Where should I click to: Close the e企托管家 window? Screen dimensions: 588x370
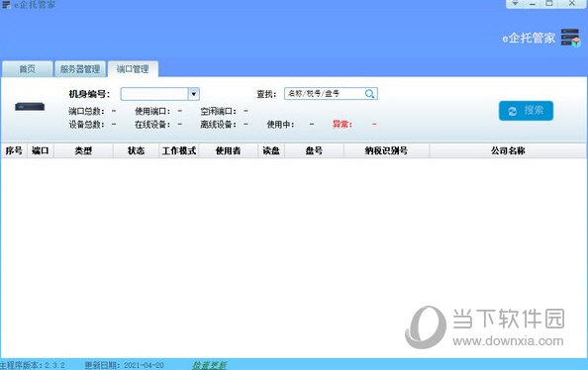pyautogui.click(x=572, y=4)
